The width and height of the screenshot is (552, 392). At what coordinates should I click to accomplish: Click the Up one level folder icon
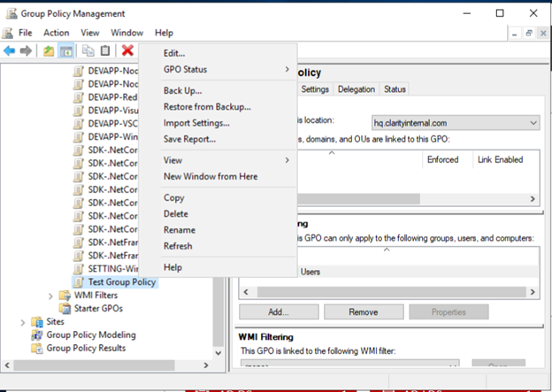click(49, 51)
